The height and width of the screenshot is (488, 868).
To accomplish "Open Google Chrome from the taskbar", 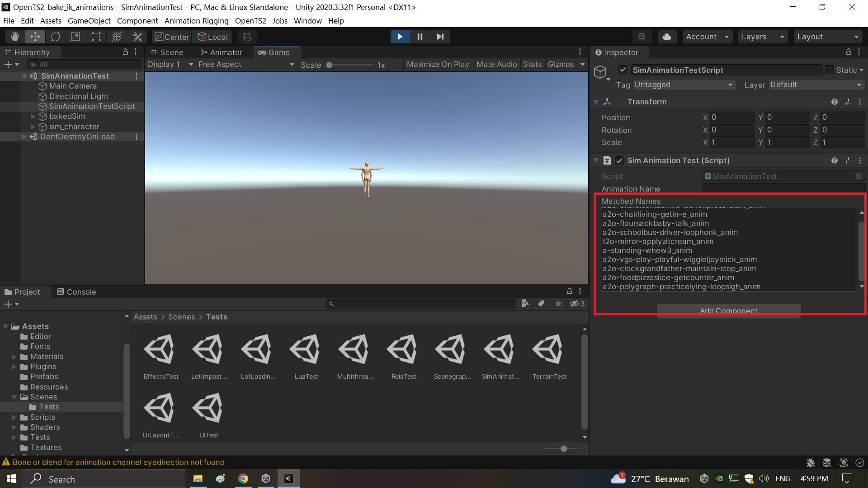I will click(243, 479).
